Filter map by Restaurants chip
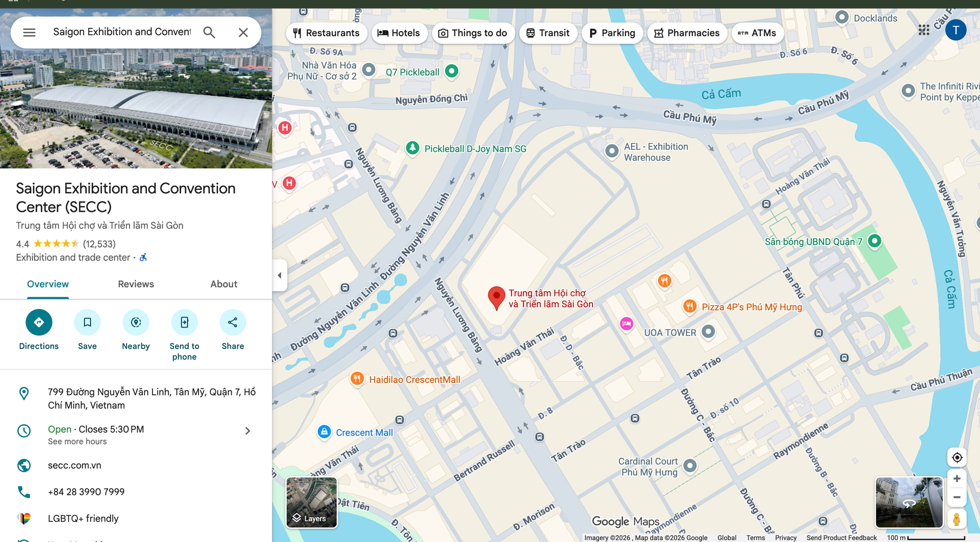Viewport: 980px width, 542px height. pos(326,33)
